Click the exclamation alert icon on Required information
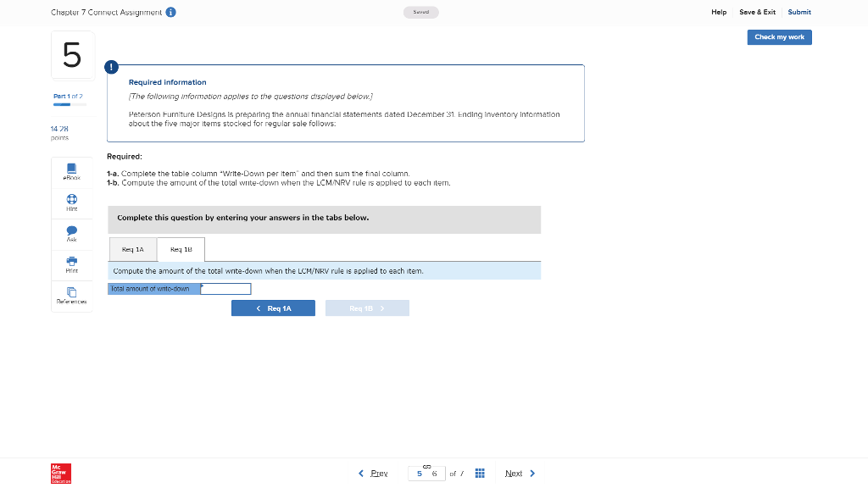 coord(111,66)
